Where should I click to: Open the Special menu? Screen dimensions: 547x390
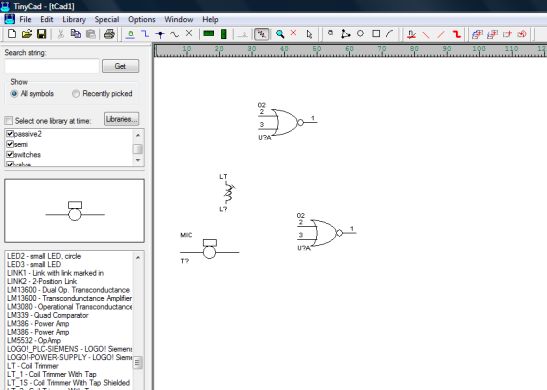[107, 20]
